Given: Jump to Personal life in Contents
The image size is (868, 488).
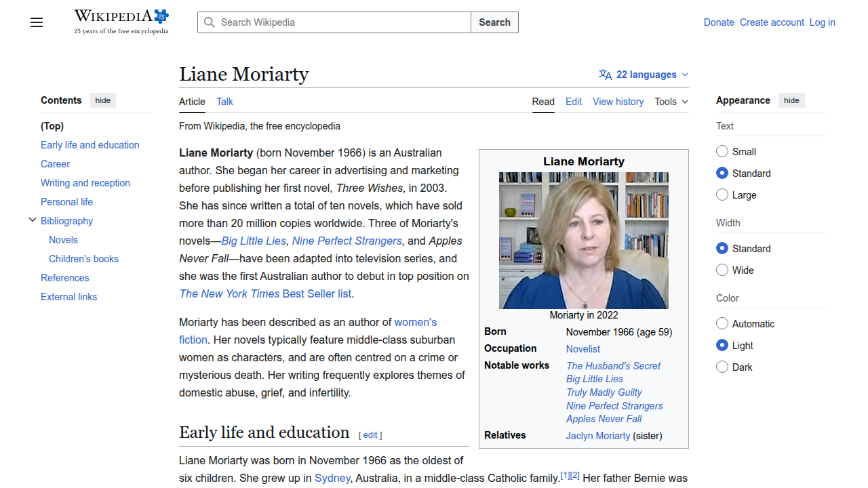Looking at the screenshot, I should click(66, 202).
